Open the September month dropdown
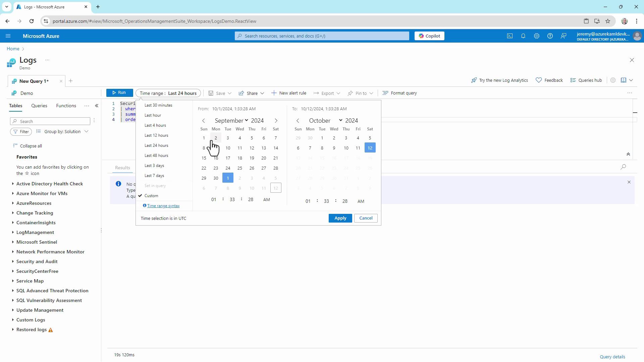Viewport: 644px width, 362px height. click(x=231, y=121)
